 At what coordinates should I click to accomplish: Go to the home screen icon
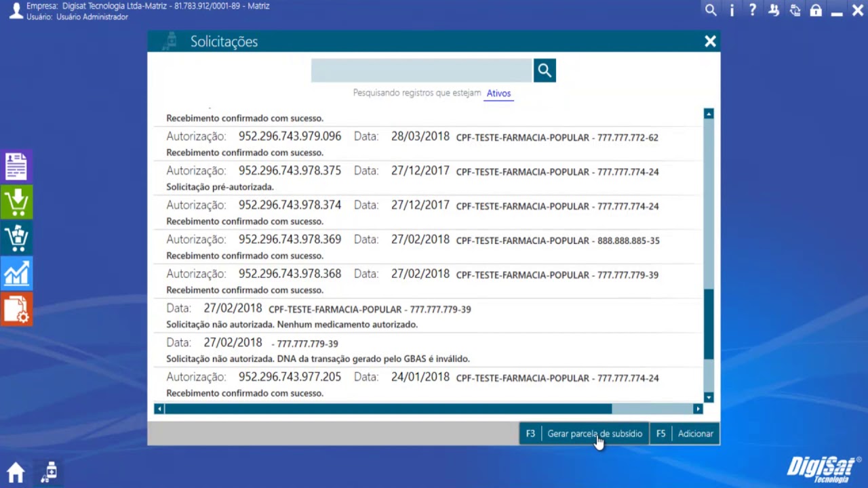tap(16, 472)
